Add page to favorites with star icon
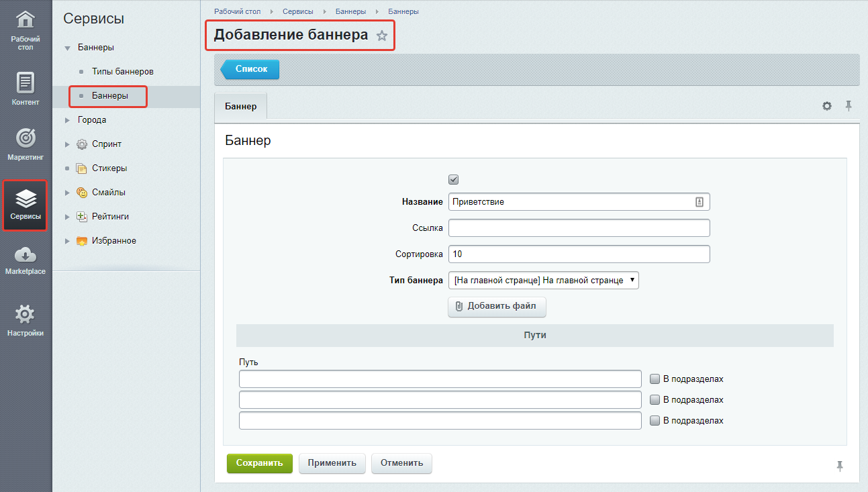The image size is (868, 492). pos(382,36)
